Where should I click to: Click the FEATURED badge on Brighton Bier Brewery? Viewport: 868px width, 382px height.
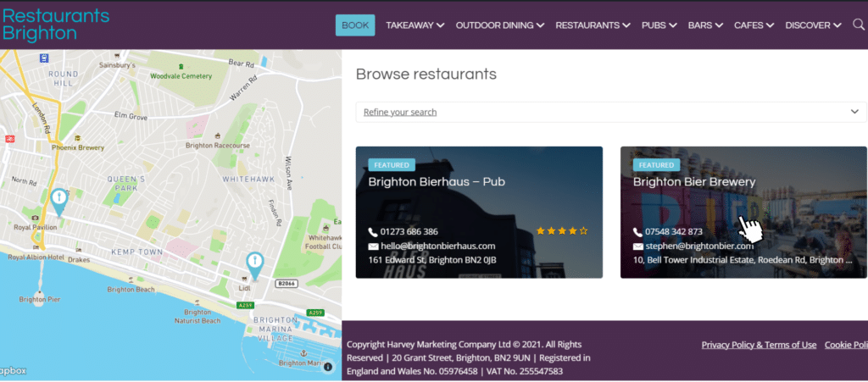pos(657,164)
